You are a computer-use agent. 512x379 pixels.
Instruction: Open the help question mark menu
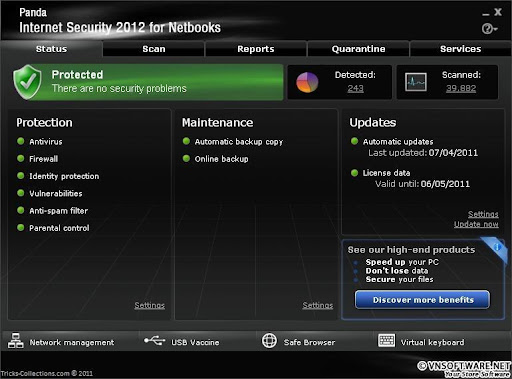(x=489, y=29)
